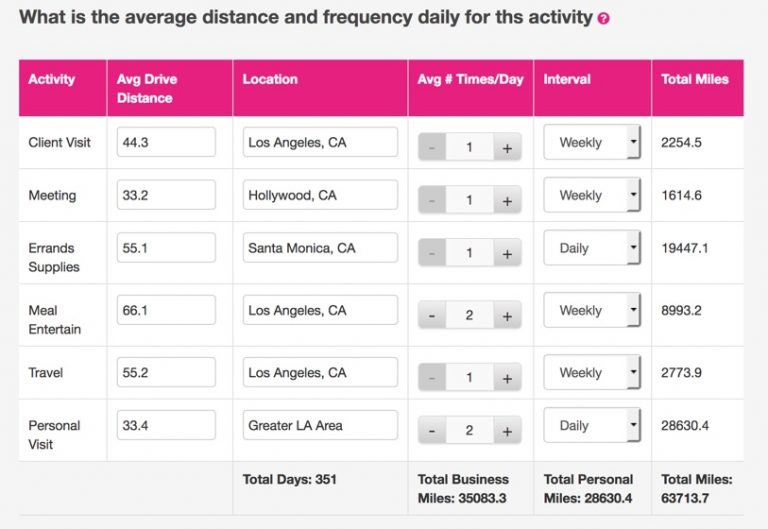This screenshot has height=529, width=768.
Task: Expand Errands Supplies interval dropdown
Action: click(591, 248)
